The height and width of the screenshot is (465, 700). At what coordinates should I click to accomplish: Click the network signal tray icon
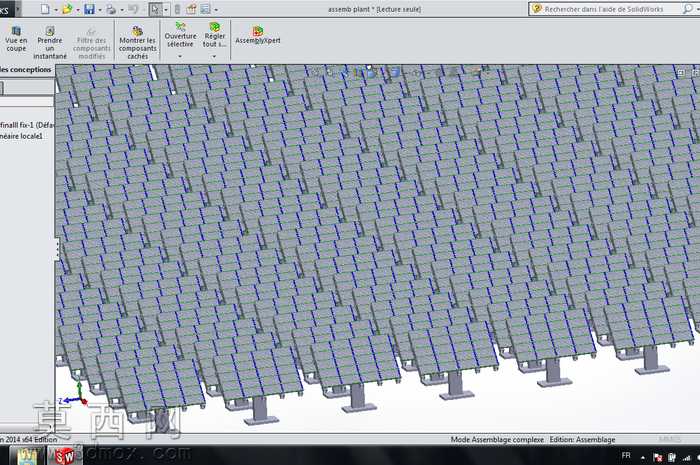pos(686,457)
